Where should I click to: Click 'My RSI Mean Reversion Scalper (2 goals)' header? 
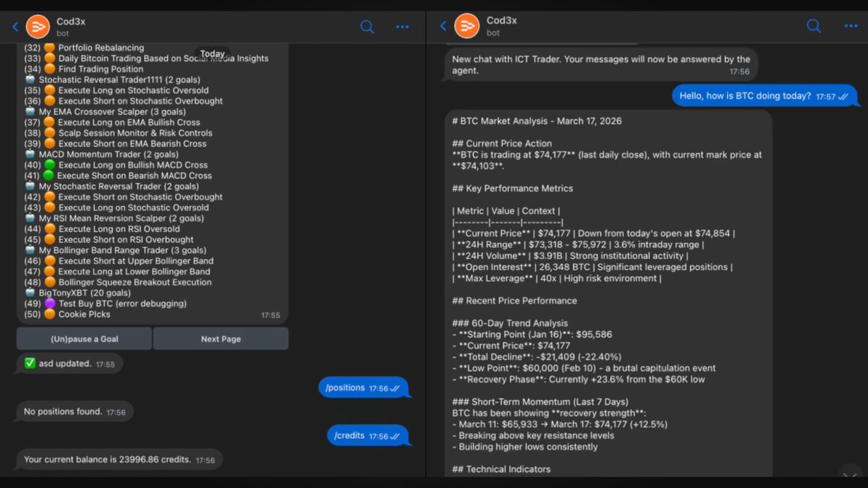114,218
